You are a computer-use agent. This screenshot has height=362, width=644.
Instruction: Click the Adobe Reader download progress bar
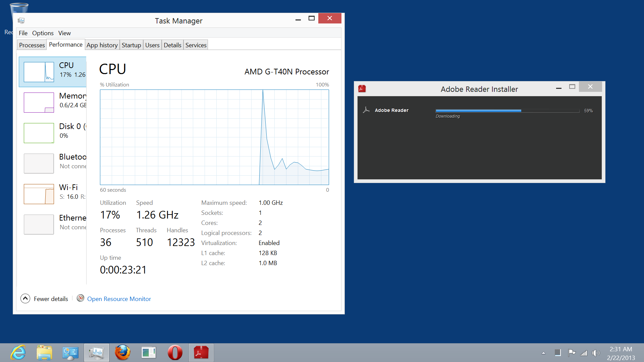tap(507, 111)
